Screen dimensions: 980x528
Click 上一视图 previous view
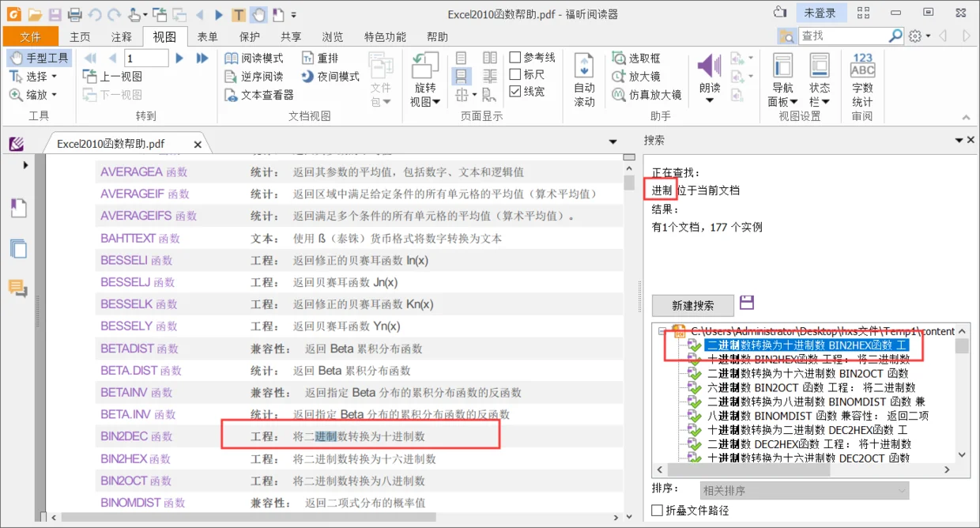point(112,77)
